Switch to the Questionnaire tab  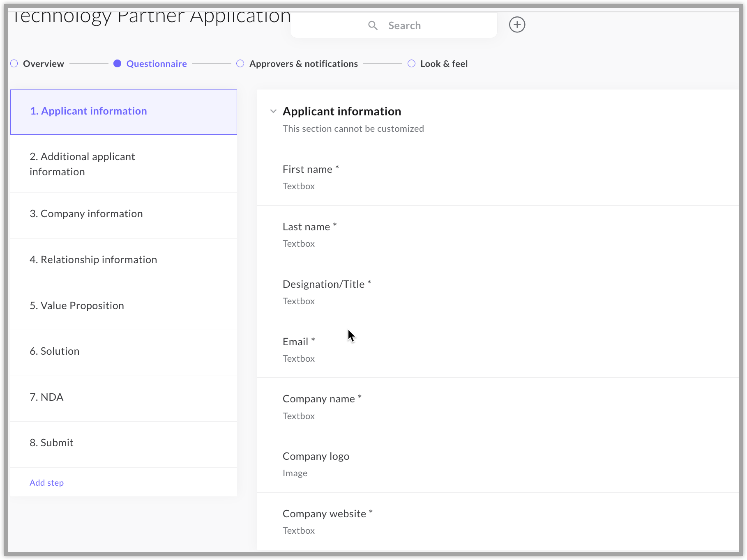tap(156, 64)
